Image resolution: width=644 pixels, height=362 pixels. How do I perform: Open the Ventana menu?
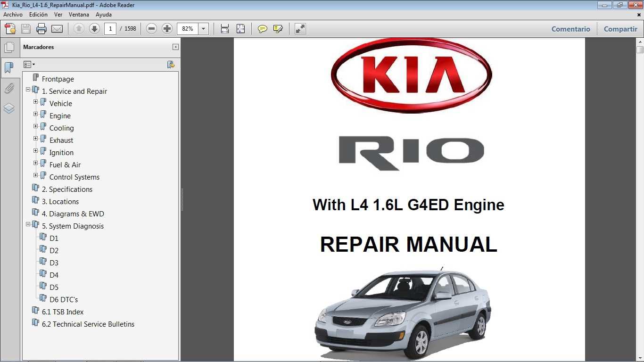[x=79, y=15]
